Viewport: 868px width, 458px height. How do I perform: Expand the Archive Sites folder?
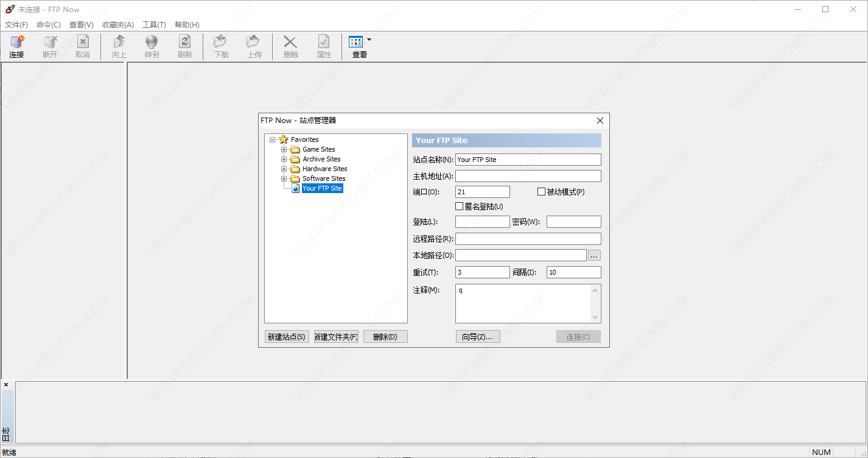(284, 159)
